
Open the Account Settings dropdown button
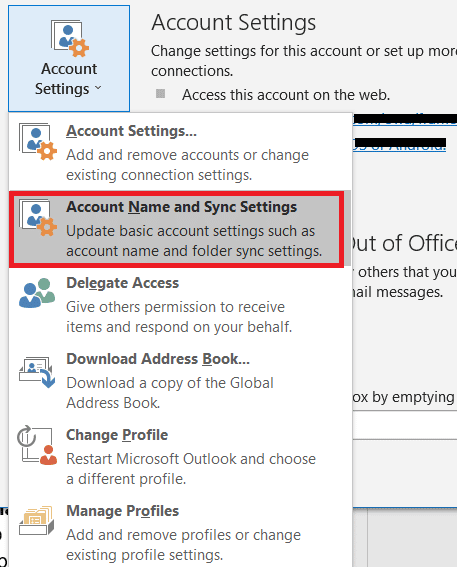69,59
